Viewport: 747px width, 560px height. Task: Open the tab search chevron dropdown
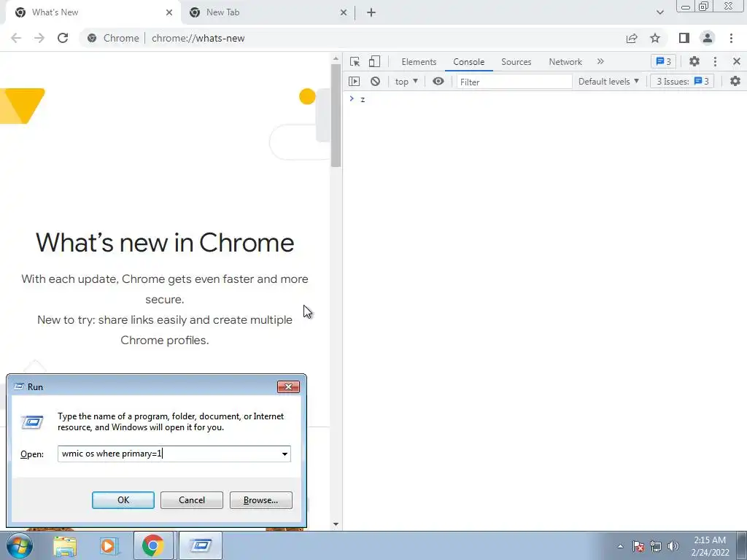(x=659, y=12)
